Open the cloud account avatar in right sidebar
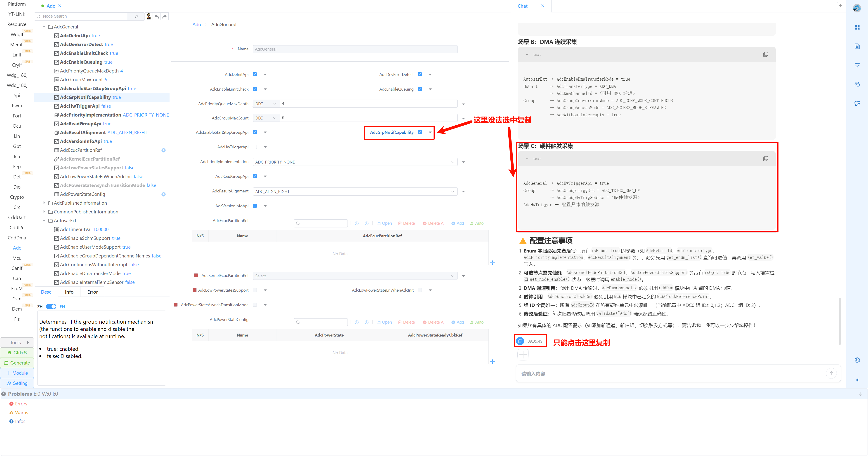Viewport: 868px width, 456px height. [x=857, y=8]
